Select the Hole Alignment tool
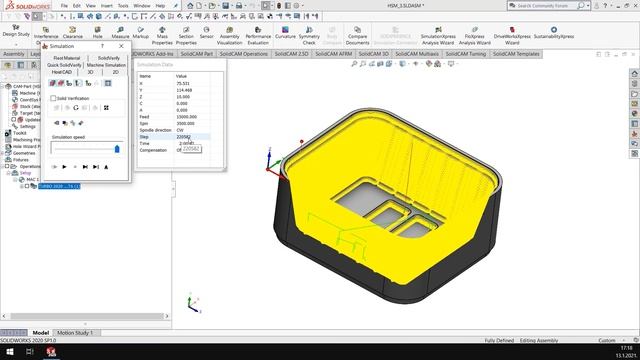The width and height of the screenshot is (640, 360). (x=98, y=33)
